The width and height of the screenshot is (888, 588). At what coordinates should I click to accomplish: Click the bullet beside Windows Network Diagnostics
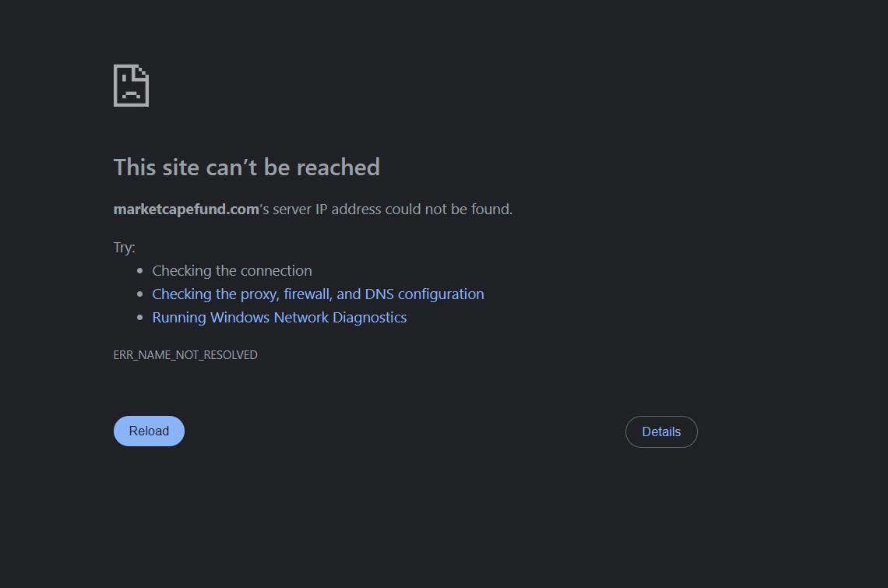(x=140, y=318)
